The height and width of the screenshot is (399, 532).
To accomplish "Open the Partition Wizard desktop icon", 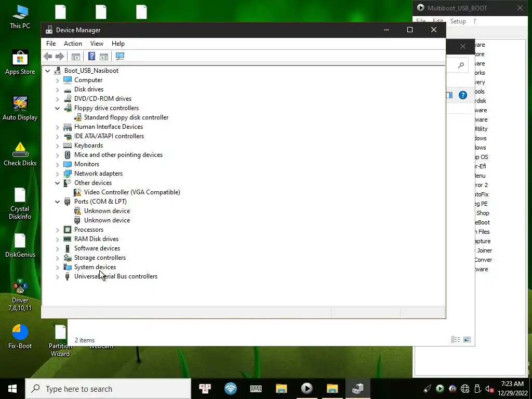I will pos(60,341).
